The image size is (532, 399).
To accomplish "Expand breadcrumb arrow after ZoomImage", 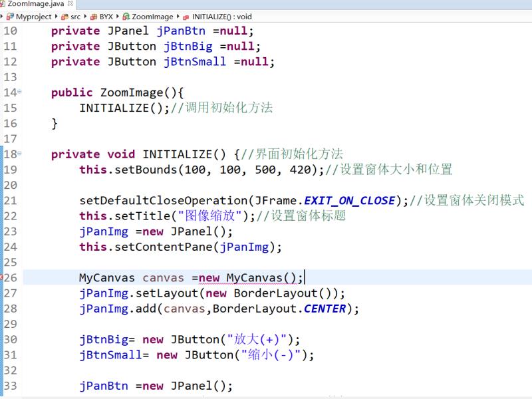I will click(x=178, y=16).
